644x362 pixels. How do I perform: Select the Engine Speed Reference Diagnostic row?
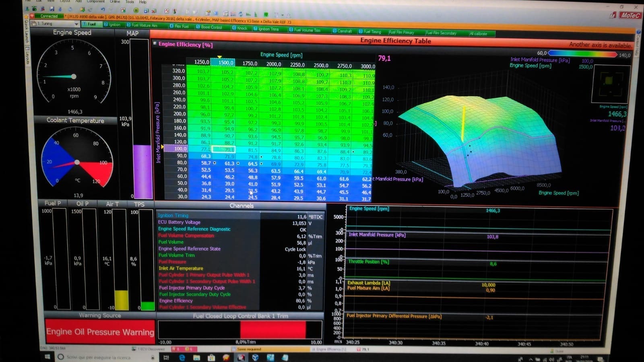pos(240,229)
